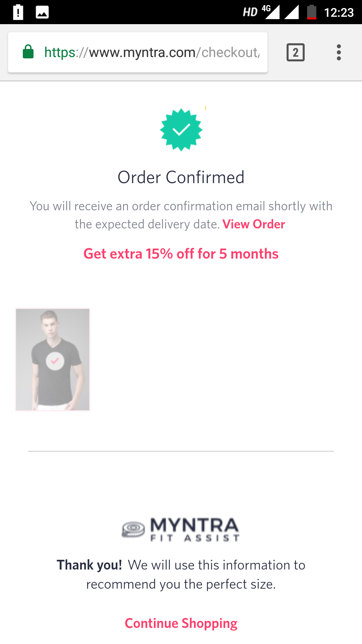This screenshot has height=644, width=362.
Task: Tap the Get extra 15% off offer
Action: [x=181, y=254]
